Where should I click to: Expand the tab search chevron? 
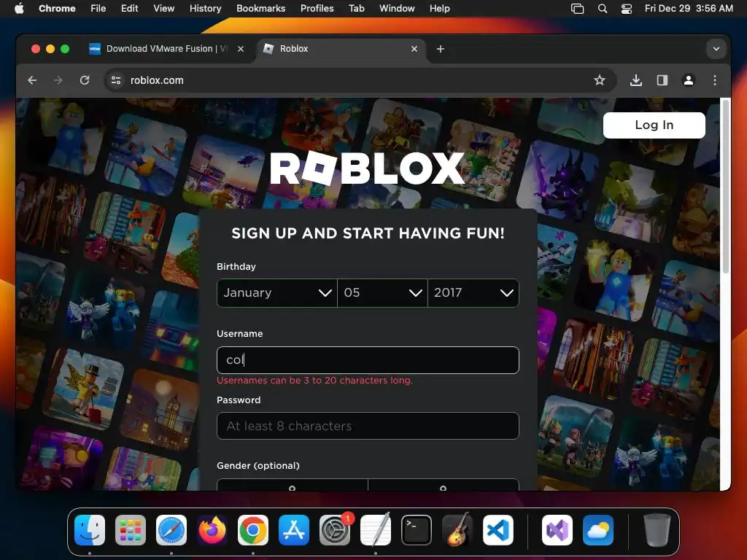tap(716, 49)
